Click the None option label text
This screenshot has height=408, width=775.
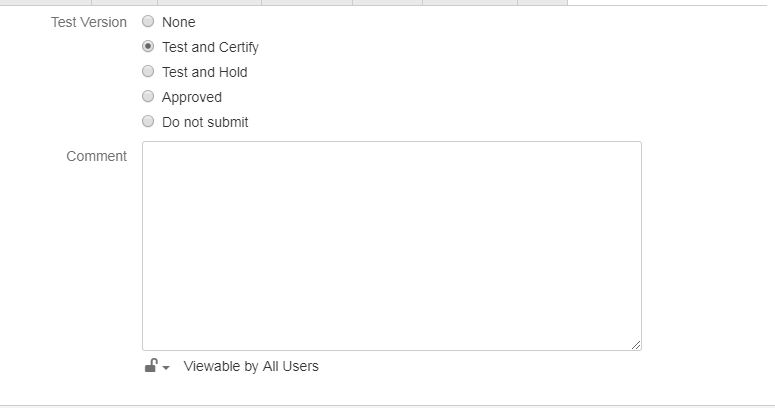pos(178,22)
